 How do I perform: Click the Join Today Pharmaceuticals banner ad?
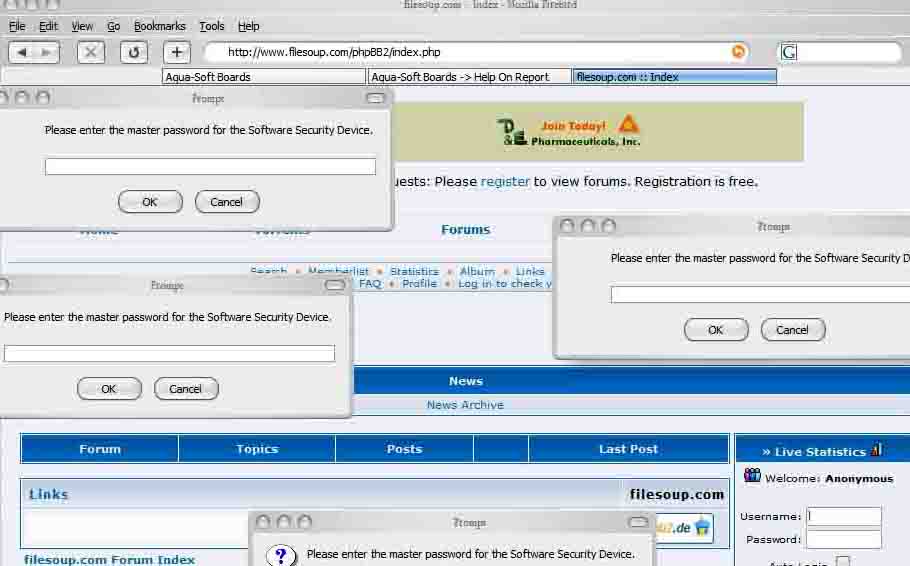point(598,132)
